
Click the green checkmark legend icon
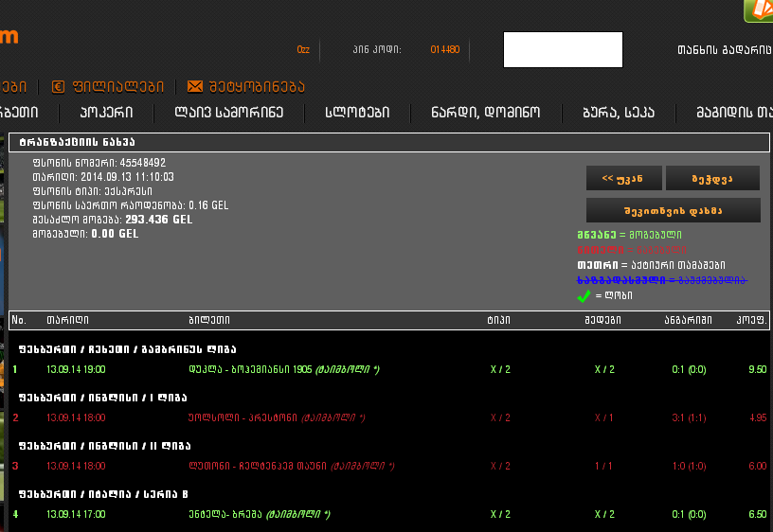coord(584,296)
